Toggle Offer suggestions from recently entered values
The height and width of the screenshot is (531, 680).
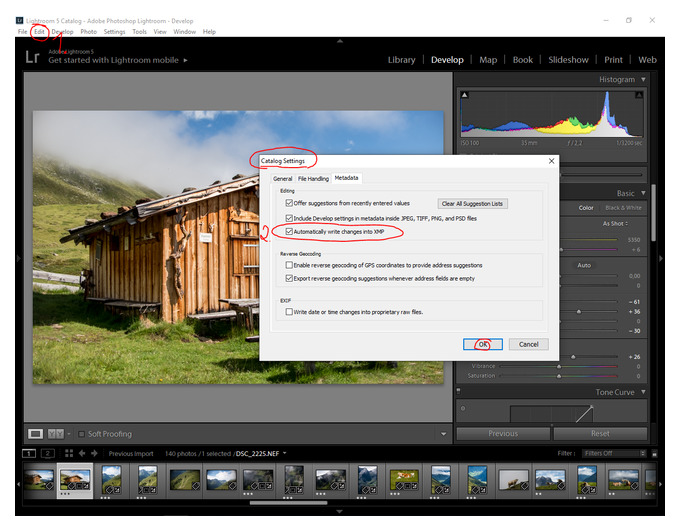coord(289,203)
